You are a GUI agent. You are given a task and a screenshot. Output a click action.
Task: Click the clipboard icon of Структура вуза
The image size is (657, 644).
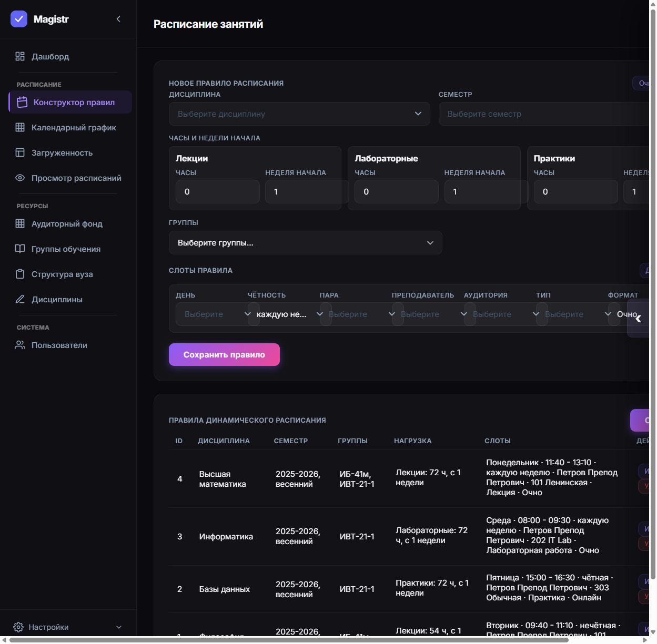pos(20,274)
